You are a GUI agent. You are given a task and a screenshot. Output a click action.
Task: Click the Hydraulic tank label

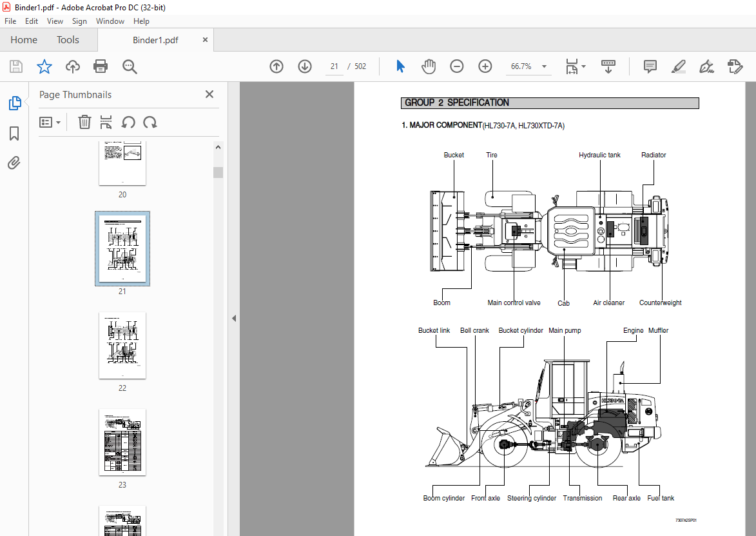coord(599,155)
